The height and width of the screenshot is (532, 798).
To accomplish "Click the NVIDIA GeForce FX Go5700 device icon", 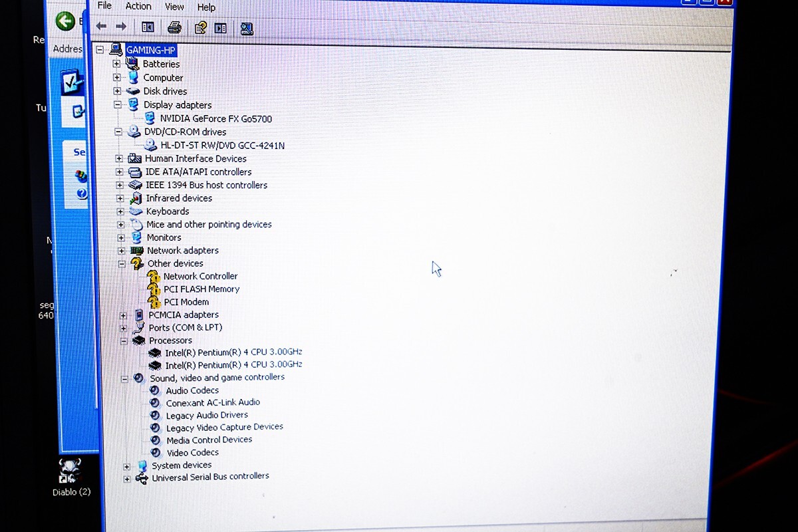I will click(149, 118).
